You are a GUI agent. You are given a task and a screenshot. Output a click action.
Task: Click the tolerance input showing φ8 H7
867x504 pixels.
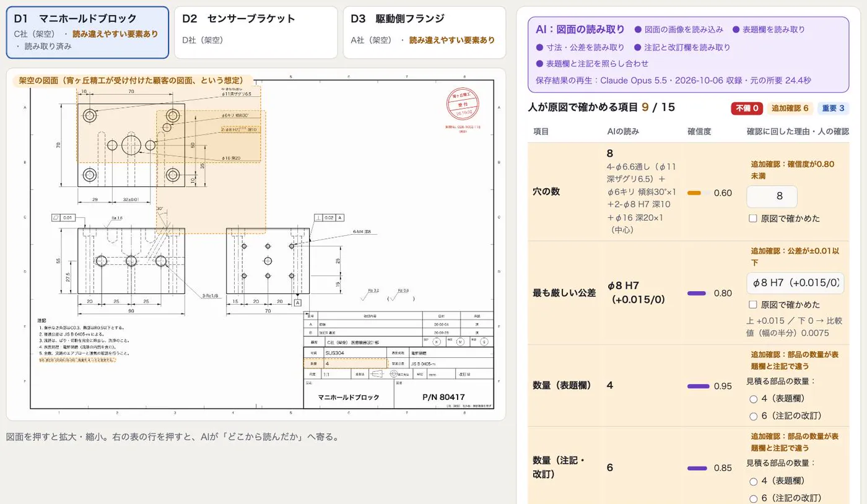(x=795, y=283)
